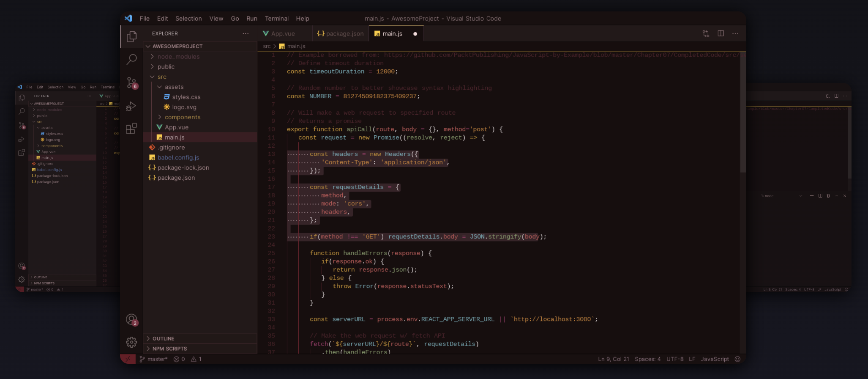This screenshot has width=868, height=379.
Task: Click the editor vertical scrollbar thumb
Action: 743,112
